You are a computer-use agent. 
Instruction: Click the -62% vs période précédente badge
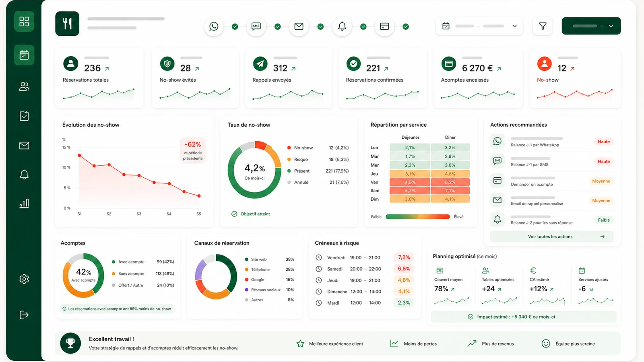pyautogui.click(x=193, y=150)
